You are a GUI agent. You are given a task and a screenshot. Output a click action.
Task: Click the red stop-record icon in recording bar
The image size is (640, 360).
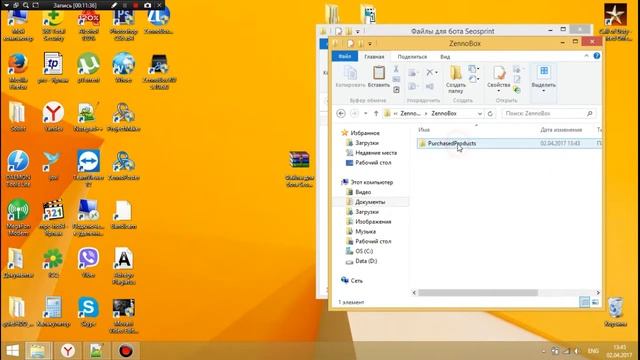coord(136,5)
